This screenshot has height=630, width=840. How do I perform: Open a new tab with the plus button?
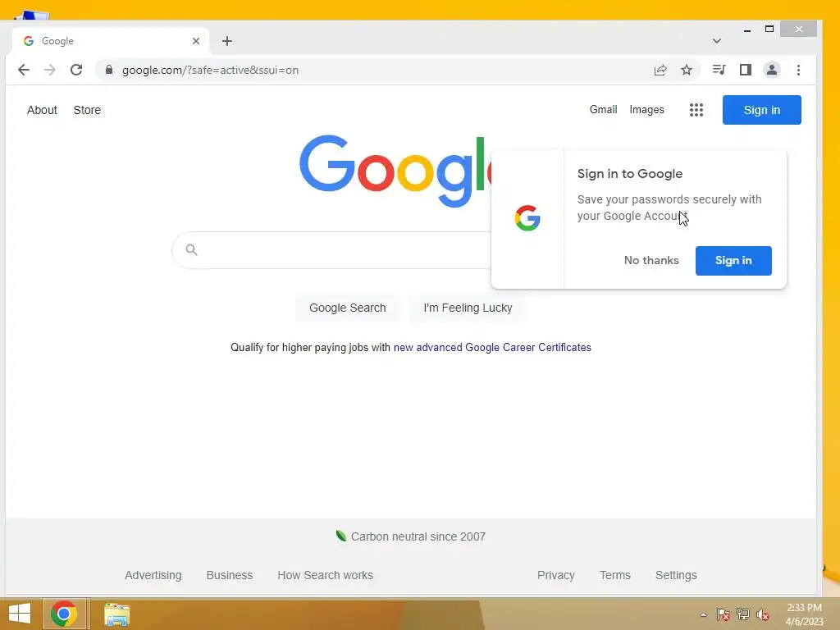pyautogui.click(x=227, y=41)
